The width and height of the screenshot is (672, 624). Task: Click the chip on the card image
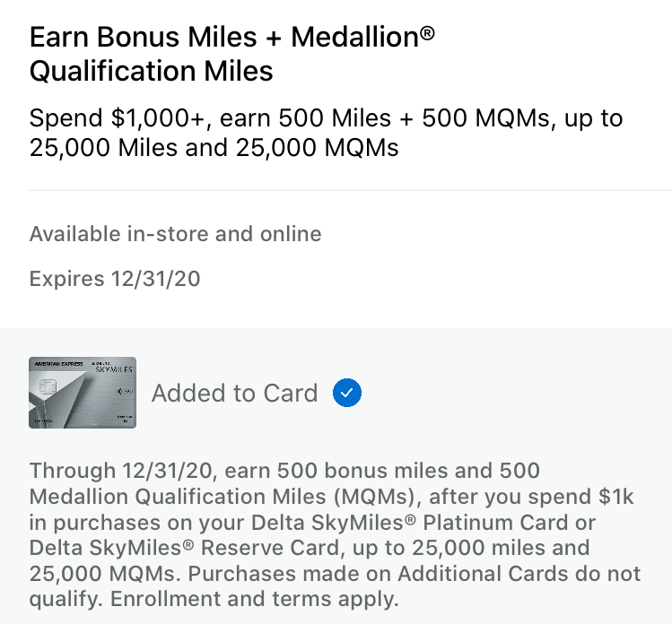tap(47, 388)
